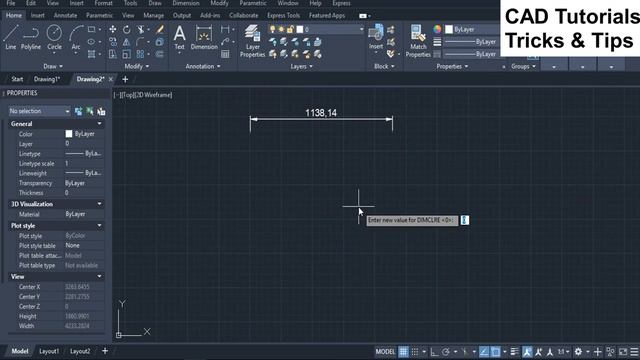Image resolution: width=640 pixels, height=360 pixels.
Task: Click the Ellipse draw tool
Action: tap(91, 42)
